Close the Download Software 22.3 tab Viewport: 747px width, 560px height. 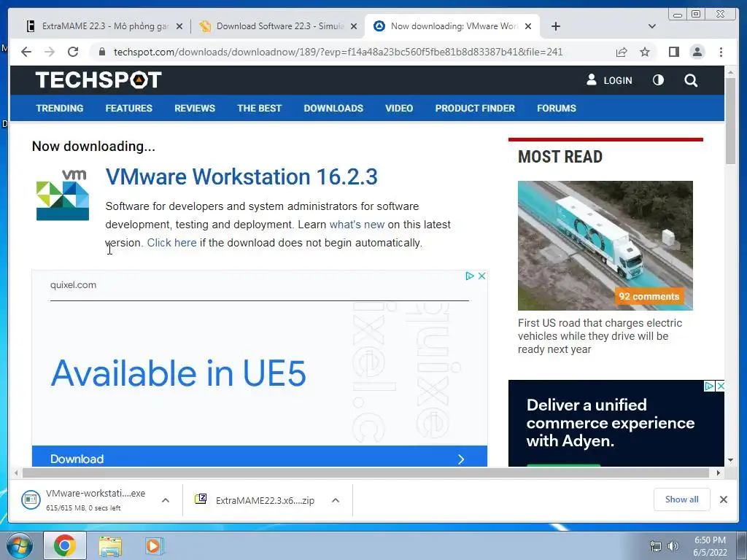click(x=354, y=26)
